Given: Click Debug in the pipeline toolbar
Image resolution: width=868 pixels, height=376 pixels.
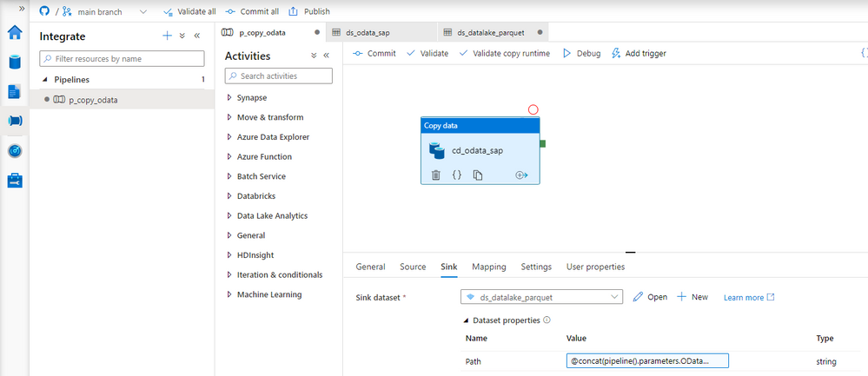Looking at the screenshot, I should pos(582,54).
